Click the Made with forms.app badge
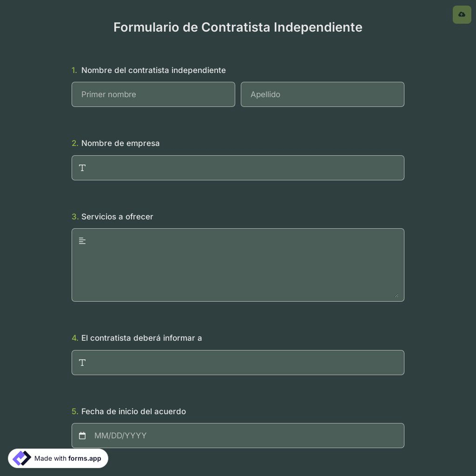 (x=58, y=458)
